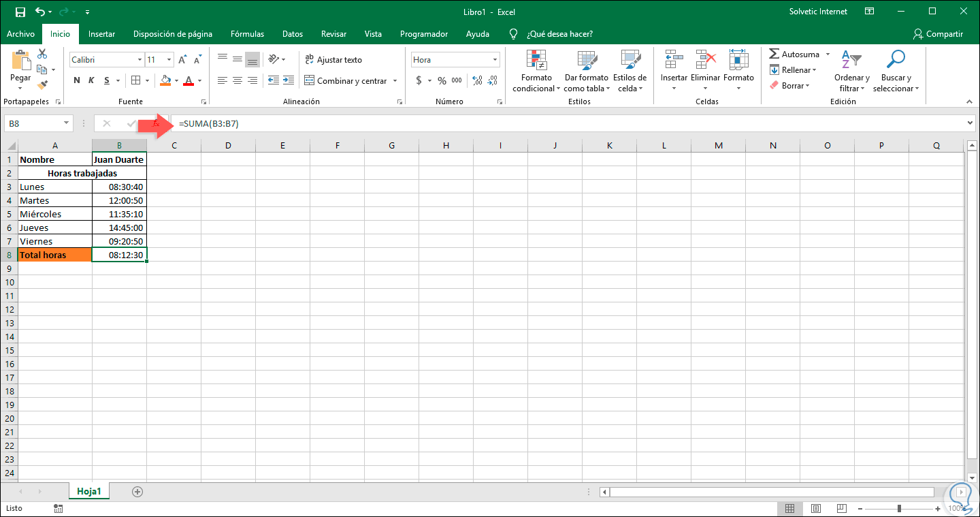This screenshot has height=517, width=980.
Task: Open Dar formato como tabla
Action: pyautogui.click(x=586, y=71)
